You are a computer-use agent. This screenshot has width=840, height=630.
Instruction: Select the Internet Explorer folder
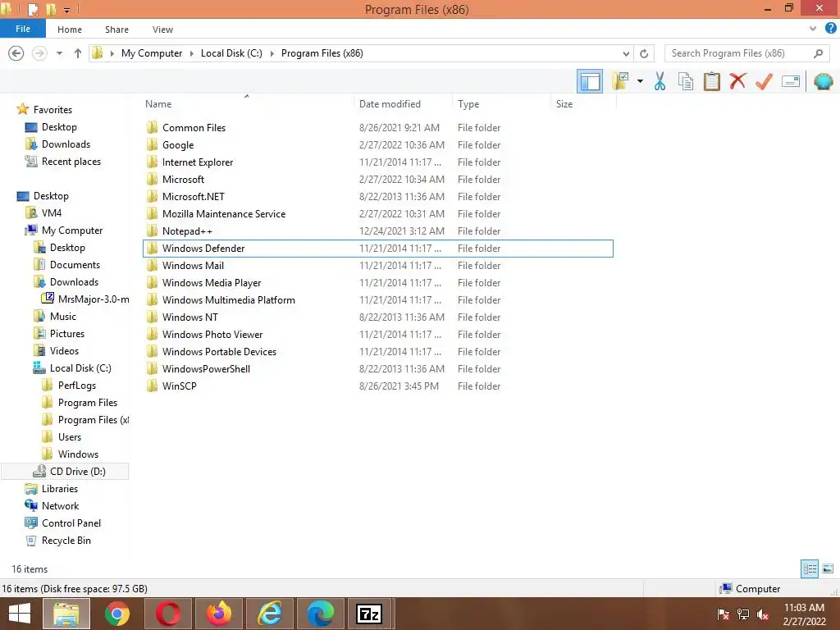click(x=378, y=162)
